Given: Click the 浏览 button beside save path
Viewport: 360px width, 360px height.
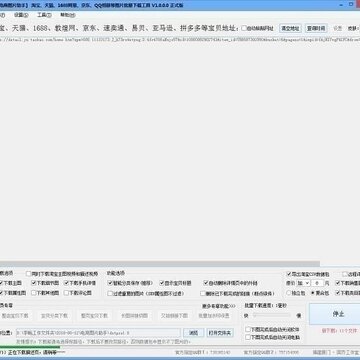Looking at the screenshot, I should 194,333.
